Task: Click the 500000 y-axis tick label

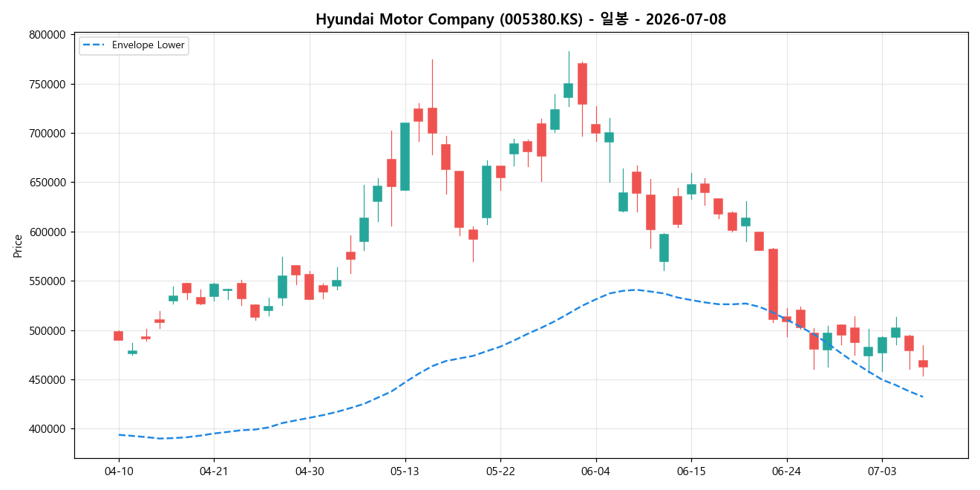Action: click(47, 330)
